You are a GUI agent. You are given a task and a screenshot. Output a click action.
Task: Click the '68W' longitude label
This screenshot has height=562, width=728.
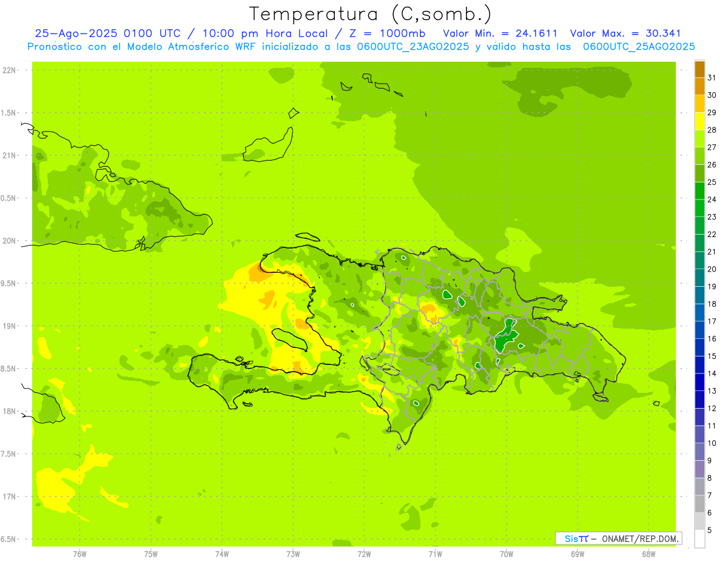point(649,554)
